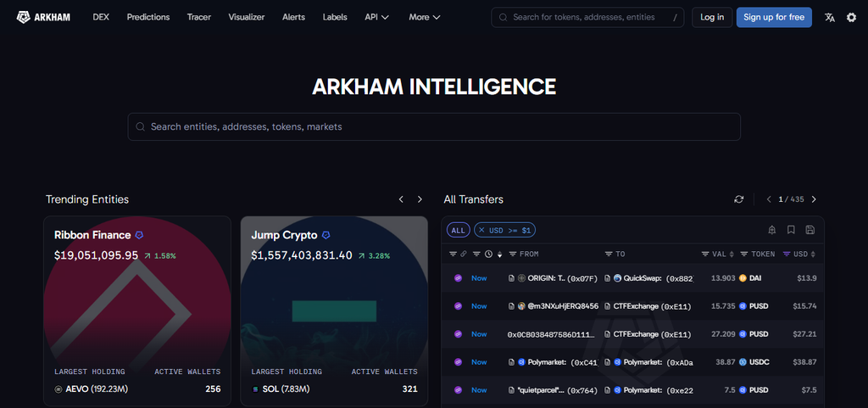Open the Tracer page

pos(198,17)
